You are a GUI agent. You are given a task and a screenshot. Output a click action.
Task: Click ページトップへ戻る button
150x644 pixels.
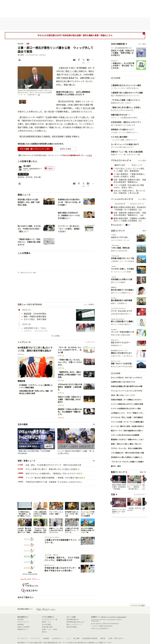138,606
